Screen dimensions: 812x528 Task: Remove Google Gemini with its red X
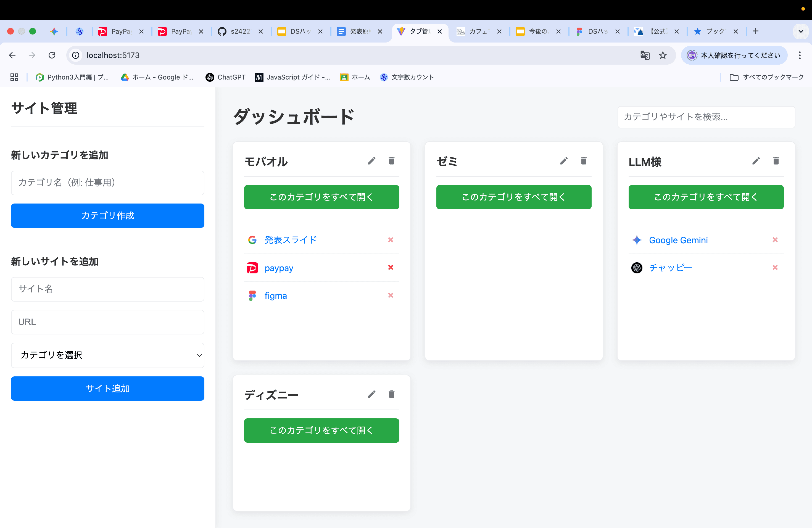pos(776,240)
